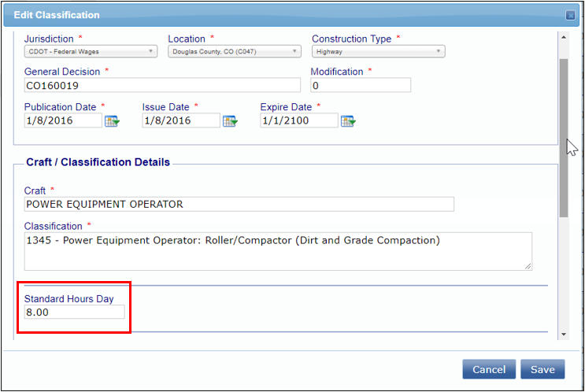Click the Craft / Classification Details heading
585x392 pixels.
click(x=98, y=162)
